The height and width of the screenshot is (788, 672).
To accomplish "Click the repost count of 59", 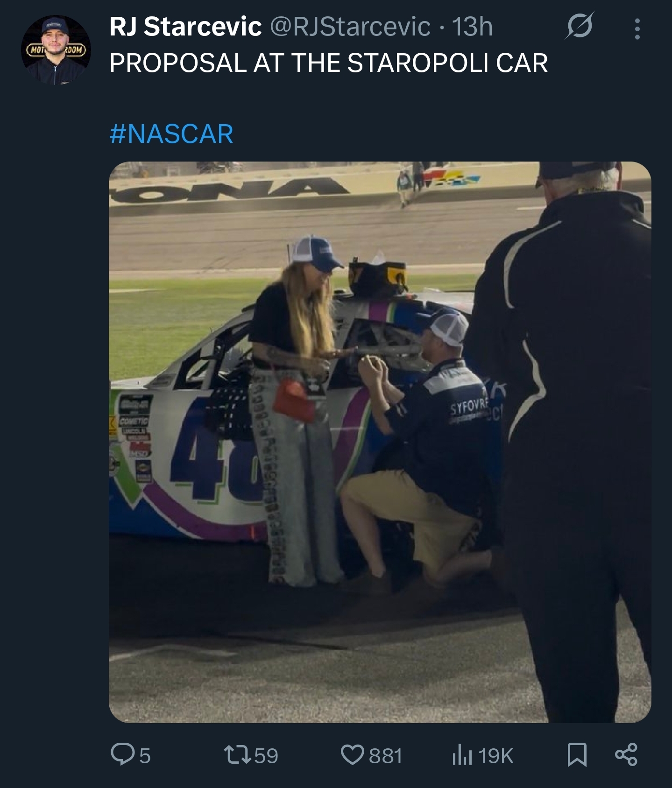I will [x=266, y=756].
